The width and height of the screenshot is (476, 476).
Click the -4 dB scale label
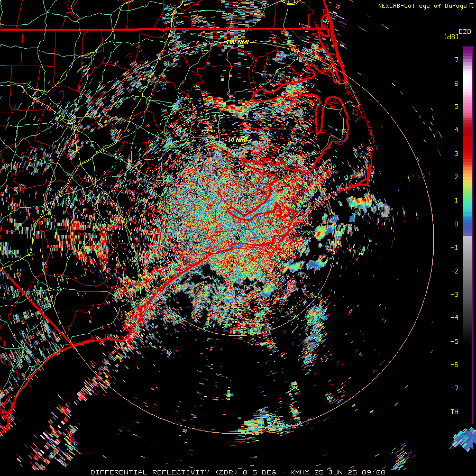coord(454,318)
